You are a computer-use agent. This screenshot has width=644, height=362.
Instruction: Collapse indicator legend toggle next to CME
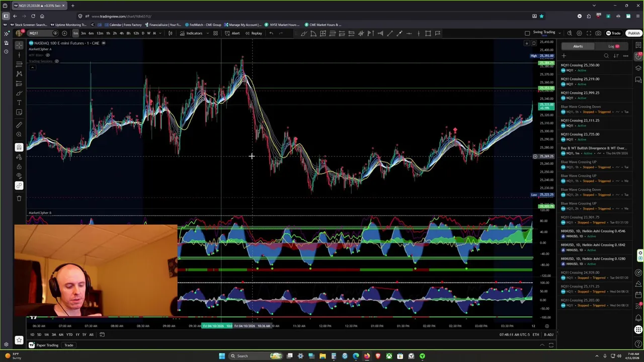point(103,43)
